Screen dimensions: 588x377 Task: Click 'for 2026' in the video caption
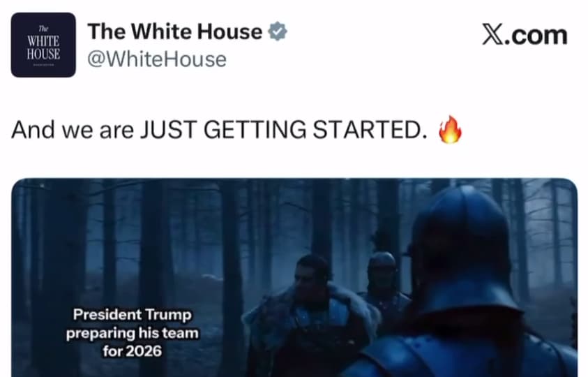pos(132,351)
